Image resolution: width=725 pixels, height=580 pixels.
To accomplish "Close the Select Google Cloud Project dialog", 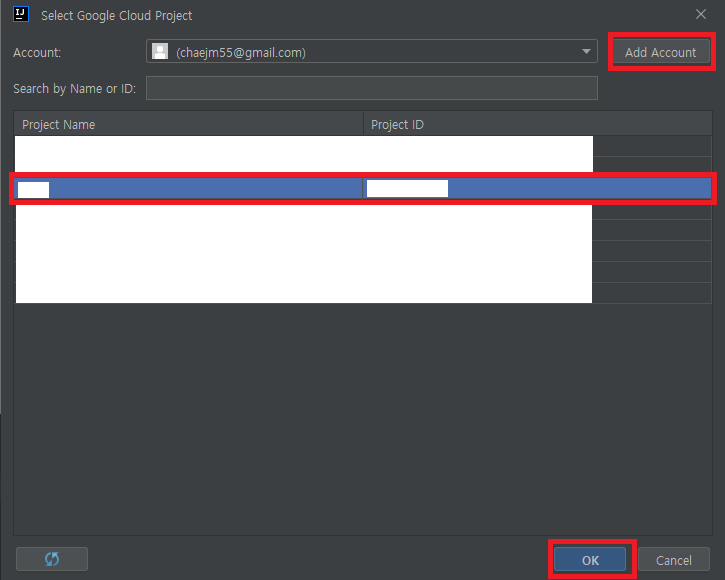I will (x=700, y=14).
